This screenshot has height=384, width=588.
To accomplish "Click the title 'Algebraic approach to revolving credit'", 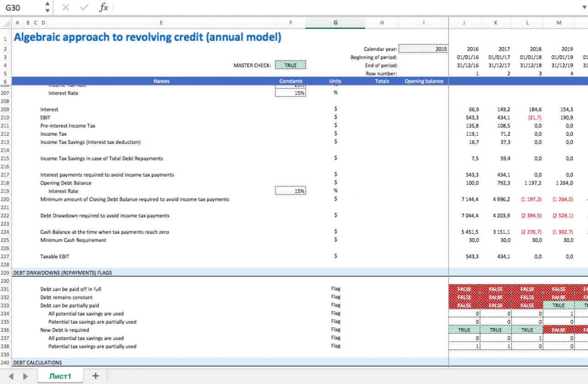I will pos(147,37).
